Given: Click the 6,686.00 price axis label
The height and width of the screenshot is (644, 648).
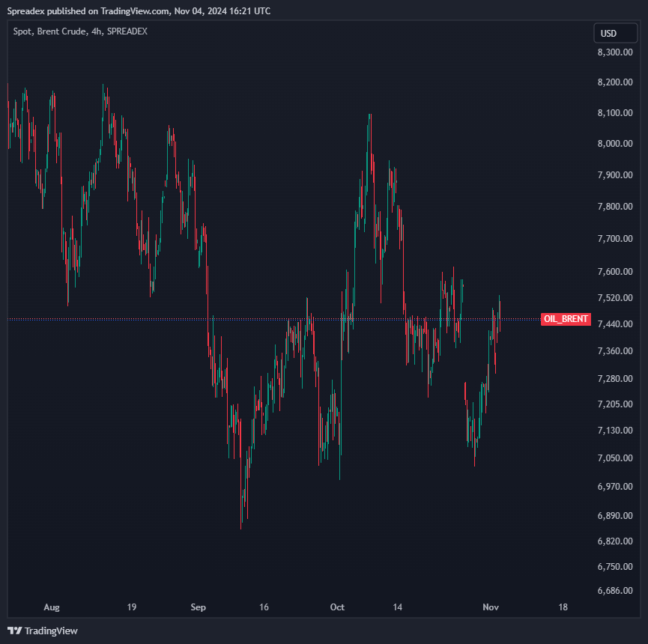Looking at the screenshot, I should (615, 590).
